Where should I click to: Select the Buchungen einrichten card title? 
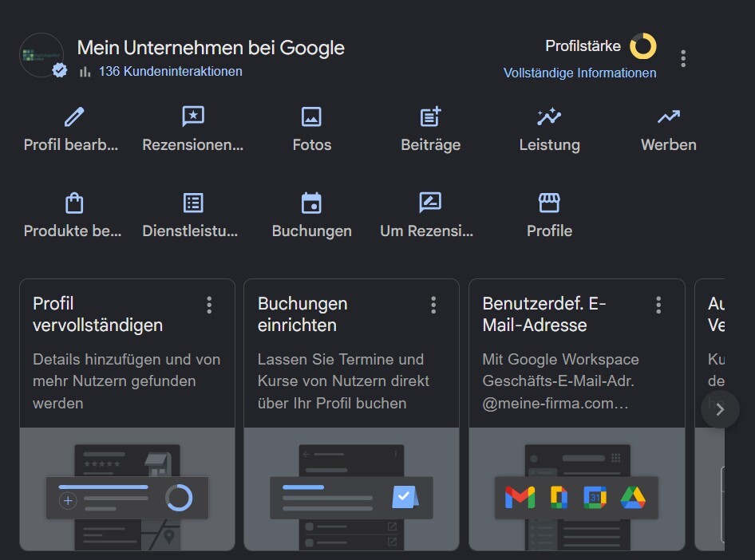click(x=302, y=314)
